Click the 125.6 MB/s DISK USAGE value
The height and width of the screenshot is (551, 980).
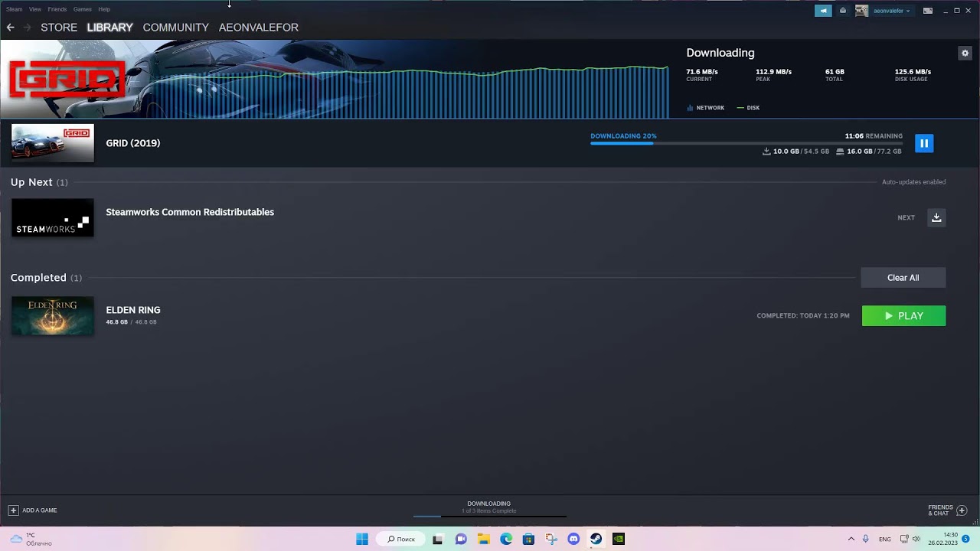click(913, 72)
